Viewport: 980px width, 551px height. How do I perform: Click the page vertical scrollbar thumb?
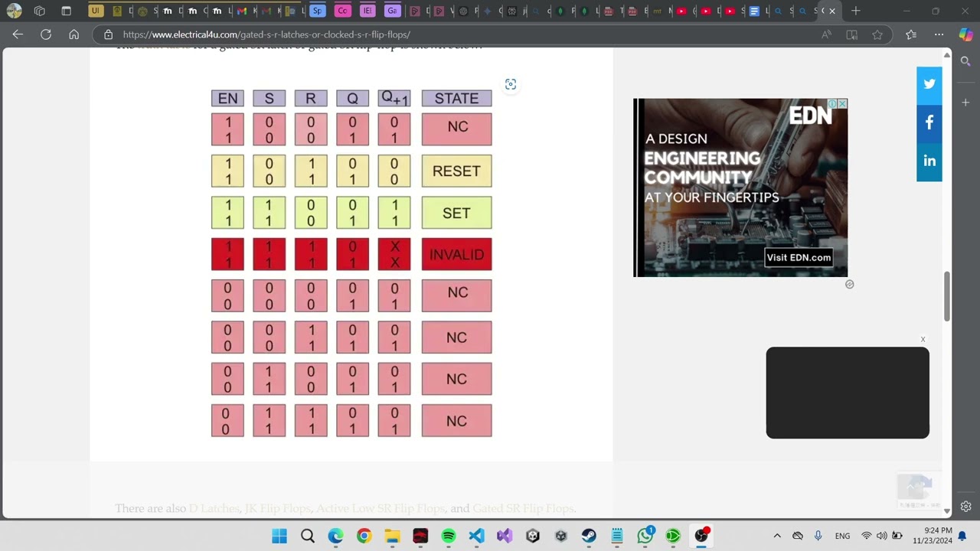click(947, 296)
